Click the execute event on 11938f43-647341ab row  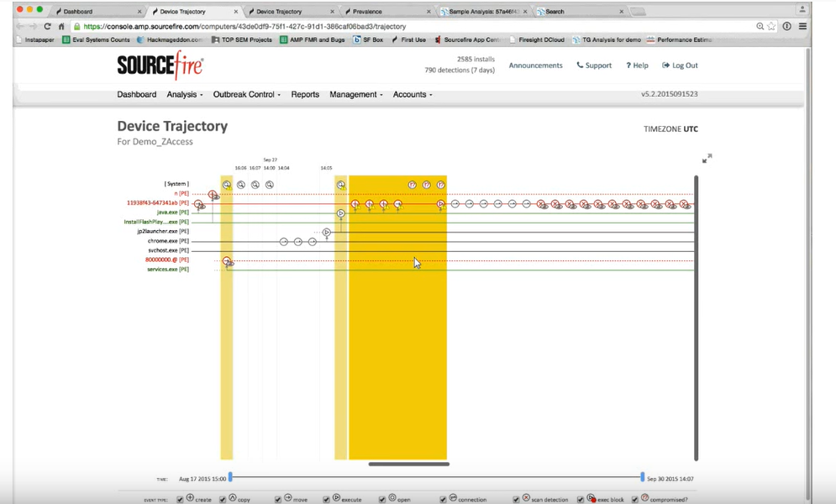click(440, 204)
